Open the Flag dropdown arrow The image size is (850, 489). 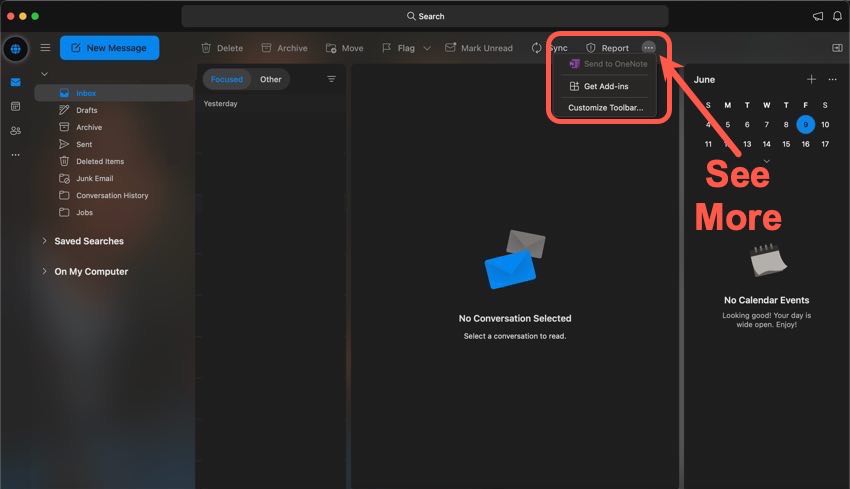click(427, 48)
